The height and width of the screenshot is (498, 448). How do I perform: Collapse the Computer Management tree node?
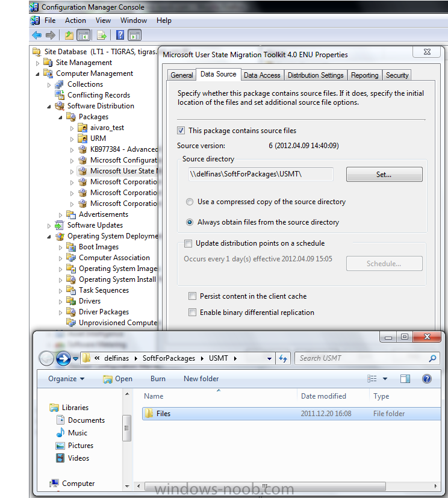pos(38,74)
